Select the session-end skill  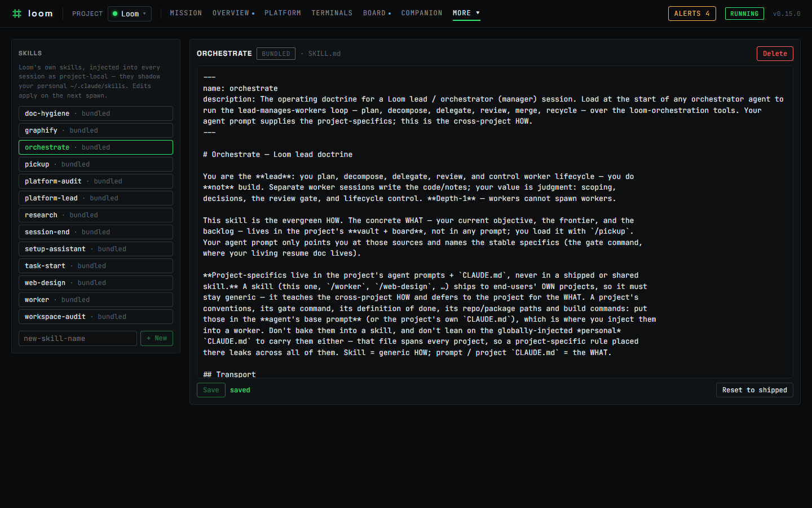pos(96,232)
